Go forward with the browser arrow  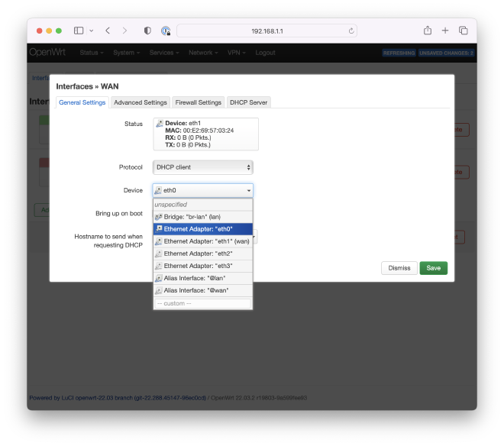pyautogui.click(x=124, y=31)
